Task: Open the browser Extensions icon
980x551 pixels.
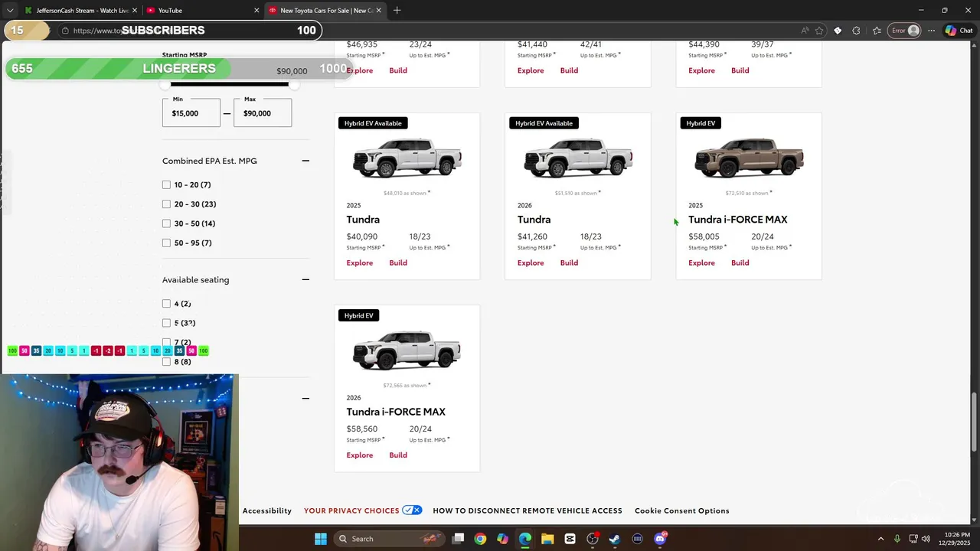Action: tap(856, 31)
